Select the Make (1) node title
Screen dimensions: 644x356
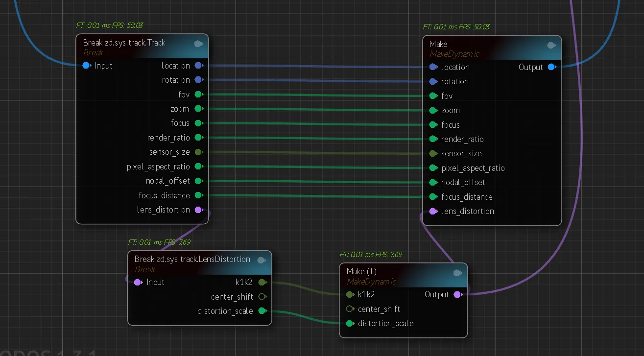coord(361,271)
